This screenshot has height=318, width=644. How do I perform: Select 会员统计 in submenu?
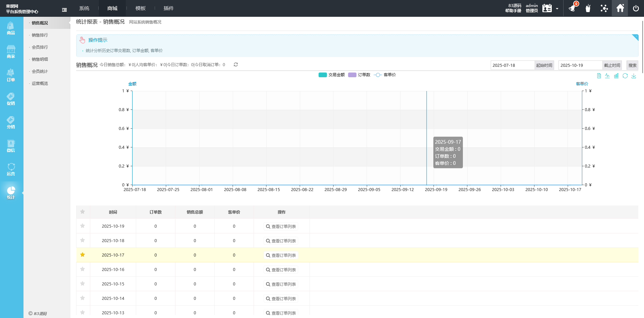point(40,71)
